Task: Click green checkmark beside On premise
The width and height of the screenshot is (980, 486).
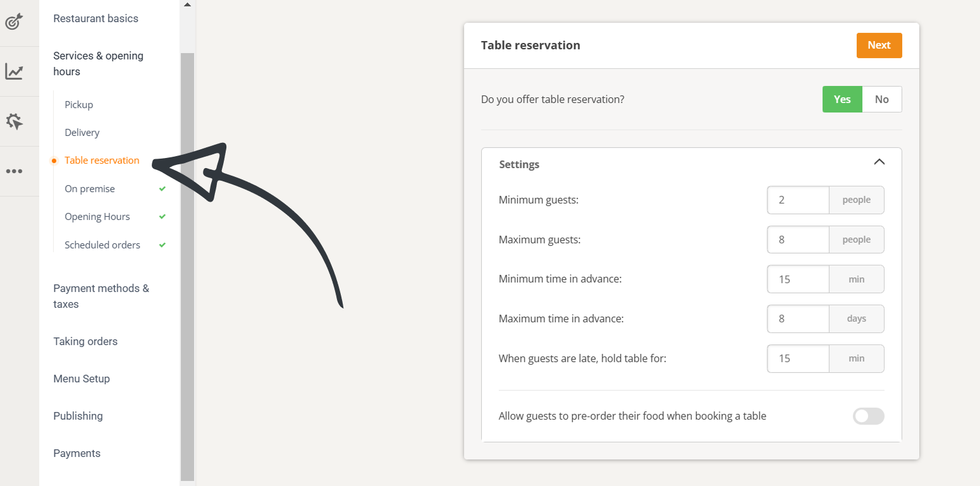Action: (x=162, y=189)
